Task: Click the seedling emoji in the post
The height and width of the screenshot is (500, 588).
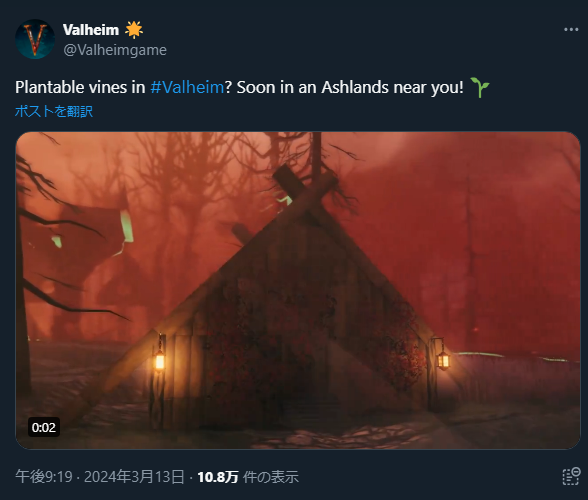Action: pyautogui.click(x=479, y=87)
